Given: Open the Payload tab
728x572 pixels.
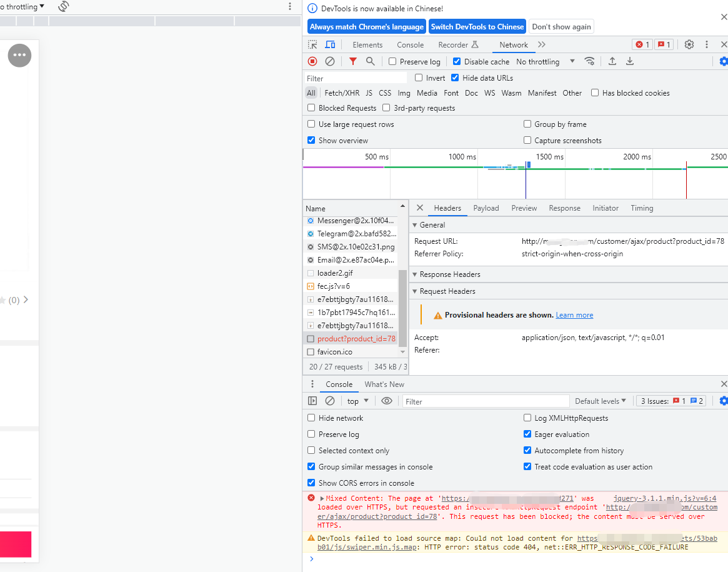Looking at the screenshot, I should coord(486,208).
